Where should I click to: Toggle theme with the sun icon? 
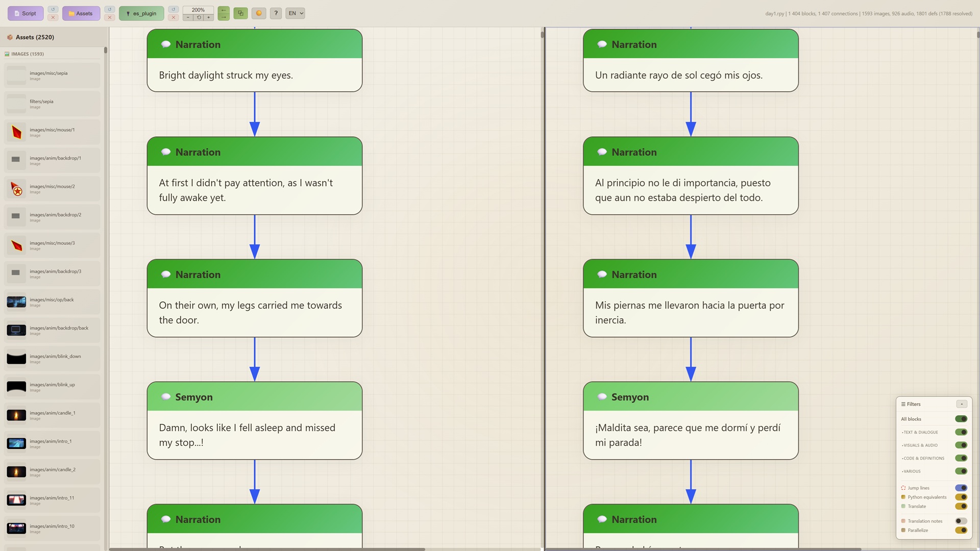tap(259, 13)
